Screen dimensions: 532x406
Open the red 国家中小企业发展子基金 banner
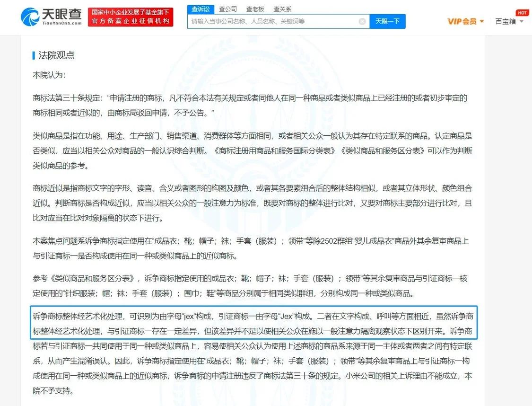(131, 17)
